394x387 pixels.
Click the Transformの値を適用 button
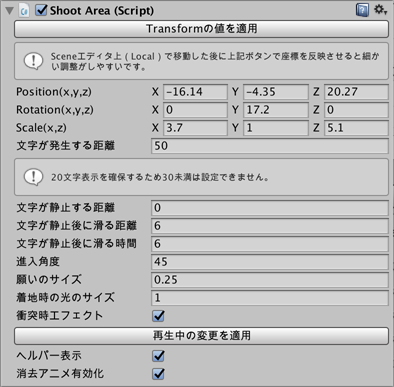click(x=201, y=29)
